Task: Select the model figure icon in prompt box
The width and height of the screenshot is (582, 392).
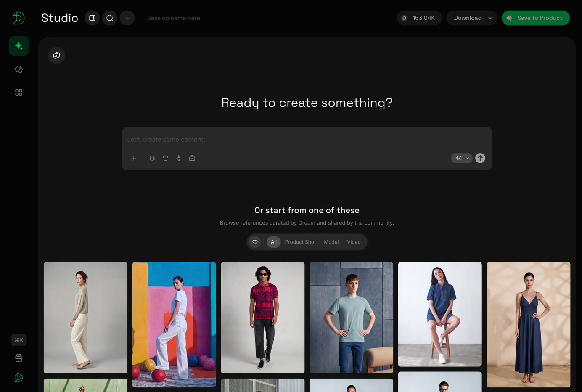Action: click(179, 158)
